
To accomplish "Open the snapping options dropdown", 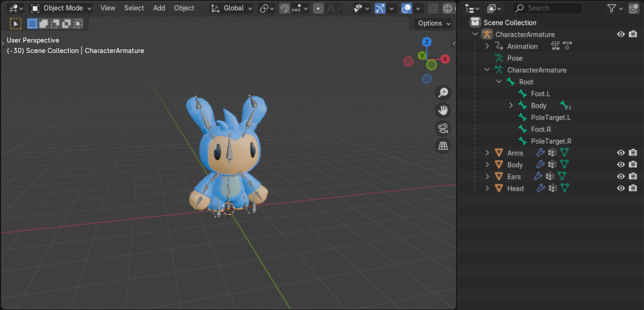I will (300, 8).
